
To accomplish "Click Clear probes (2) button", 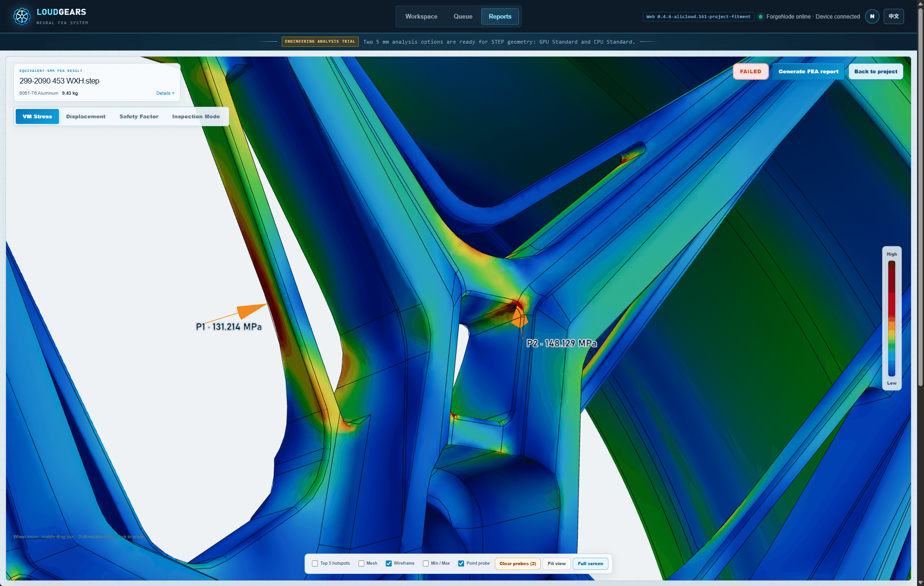I will 517,564.
